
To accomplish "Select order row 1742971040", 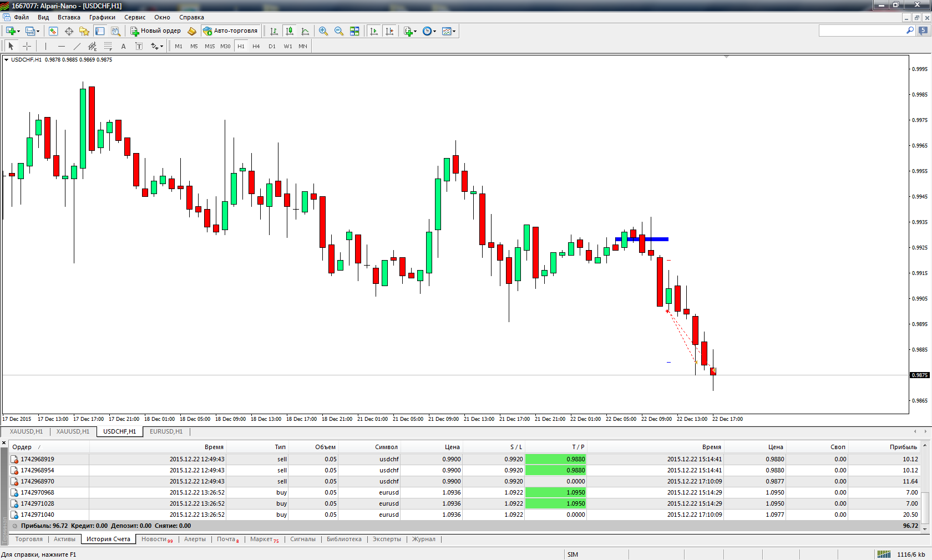I will point(465,515).
